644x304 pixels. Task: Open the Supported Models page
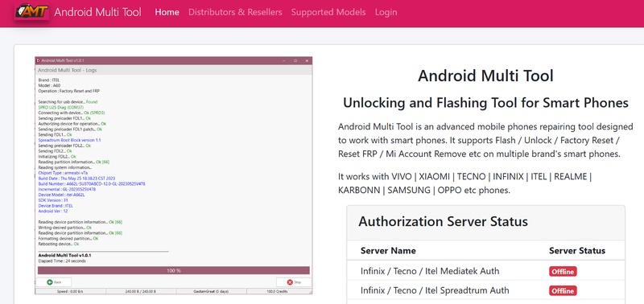click(328, 12)
